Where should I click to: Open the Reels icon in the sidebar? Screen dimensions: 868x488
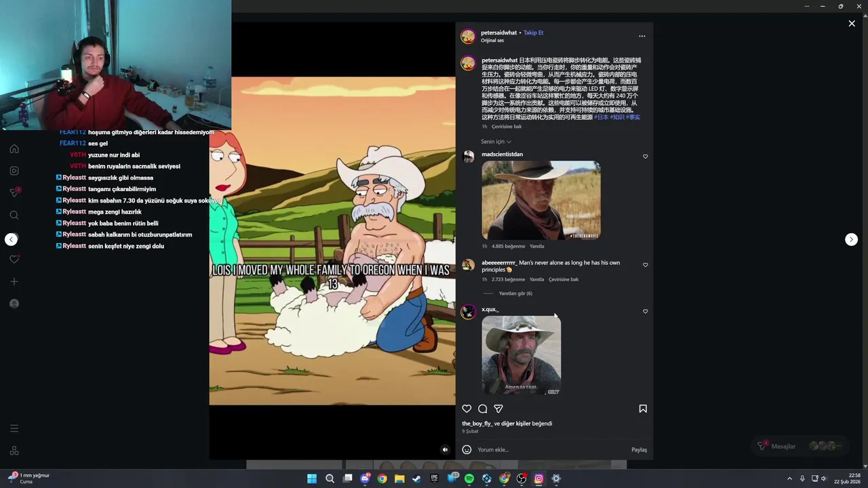pos(14,171)
